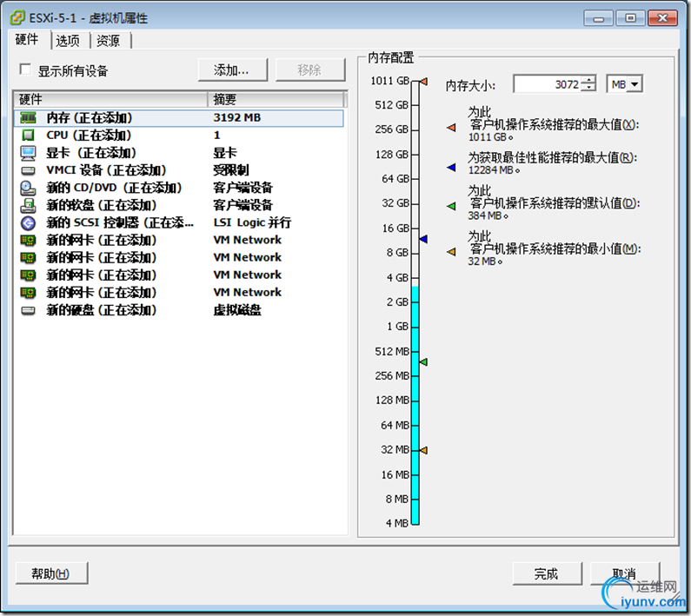Click the 1 GB scale label on memory slider
691x616 pixels.
click(397, 327)
